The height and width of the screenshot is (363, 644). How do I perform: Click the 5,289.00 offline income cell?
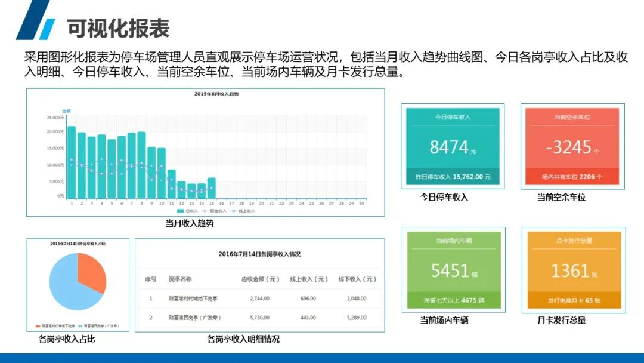(357, 318)
